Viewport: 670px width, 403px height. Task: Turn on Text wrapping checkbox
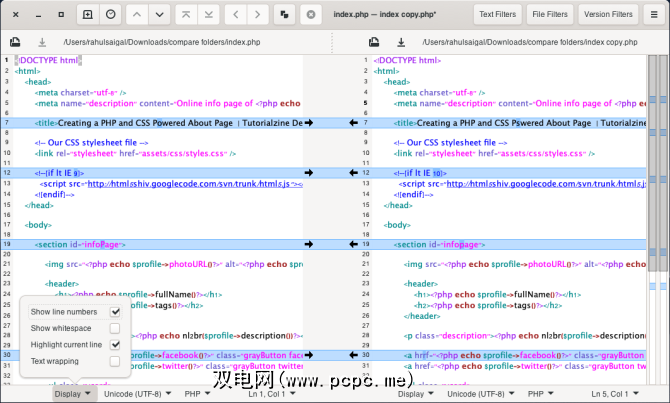(115, 360)
